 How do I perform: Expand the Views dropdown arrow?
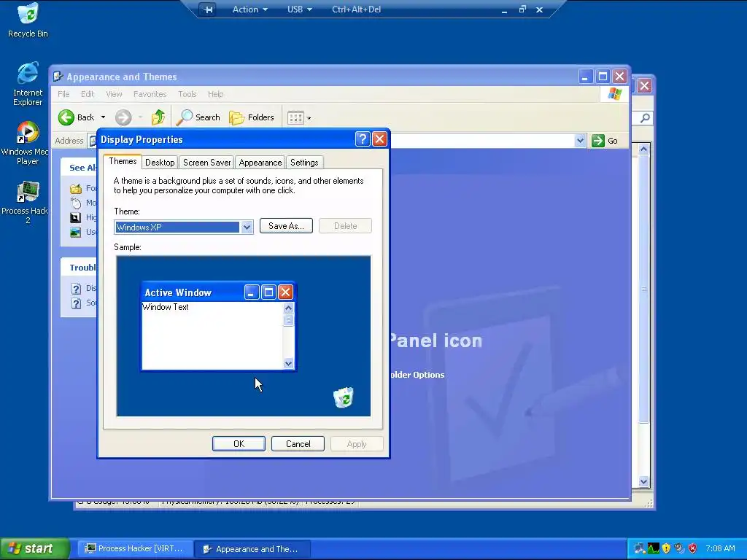309,118
